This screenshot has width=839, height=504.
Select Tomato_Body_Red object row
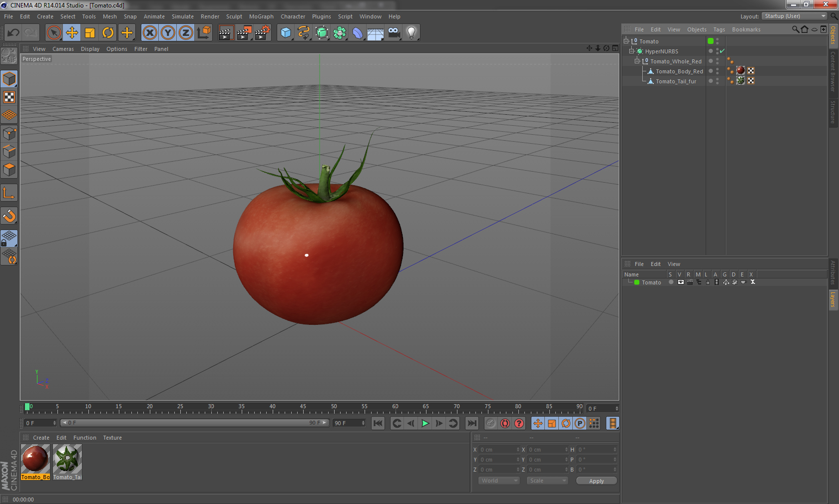tap(679, 71)
